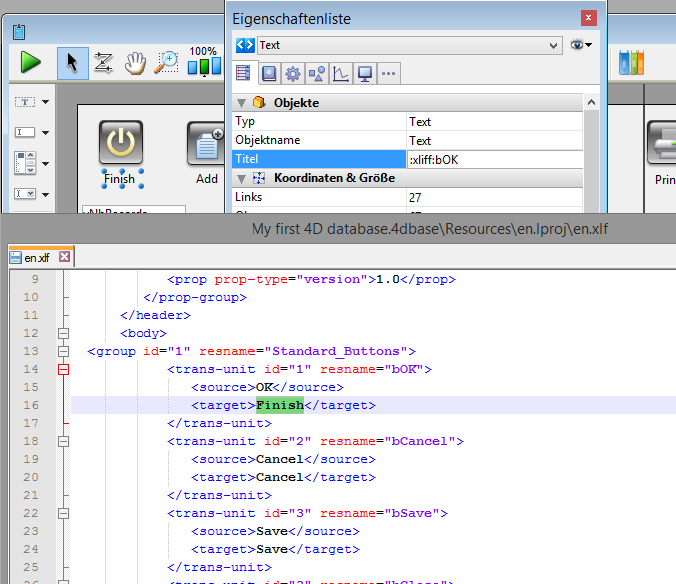
Task: Collapse the Koordinaten & Größe section
Action: [241, 178]
